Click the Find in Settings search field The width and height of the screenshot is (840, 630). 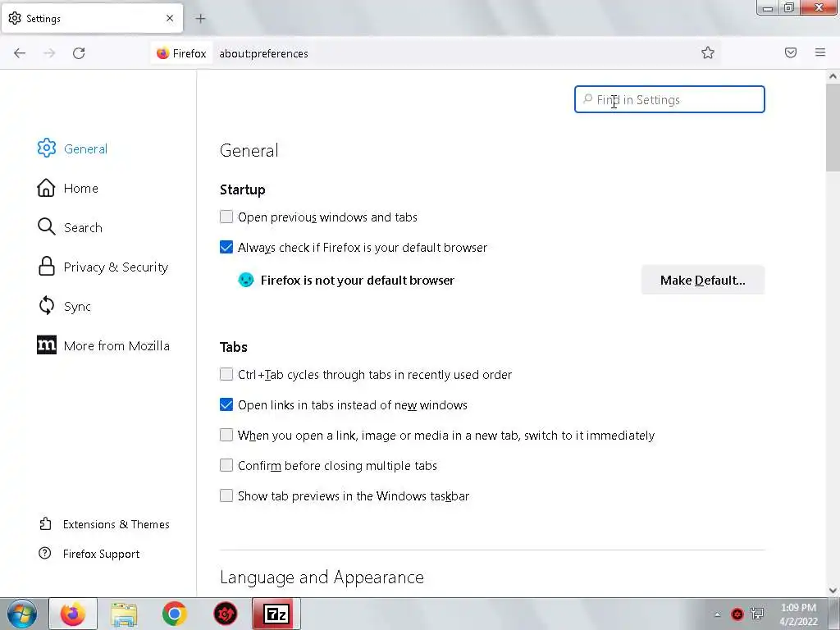(669, 99)
